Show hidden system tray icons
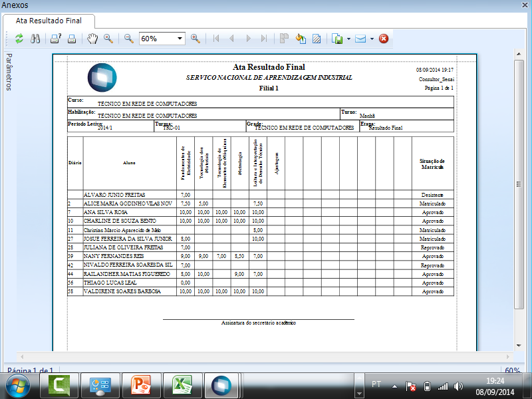 click(x=394, y=386)
